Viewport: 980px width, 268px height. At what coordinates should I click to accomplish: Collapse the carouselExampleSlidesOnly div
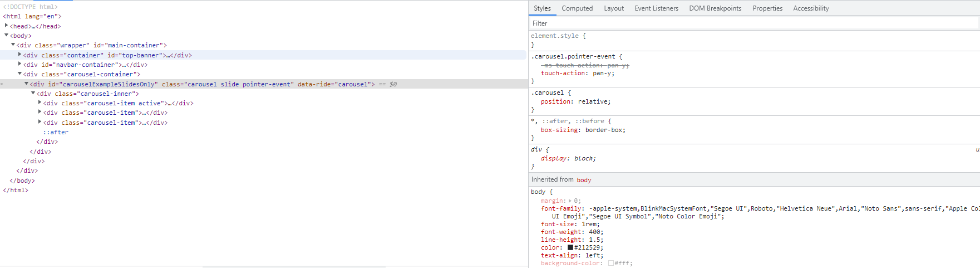point(26,84)
